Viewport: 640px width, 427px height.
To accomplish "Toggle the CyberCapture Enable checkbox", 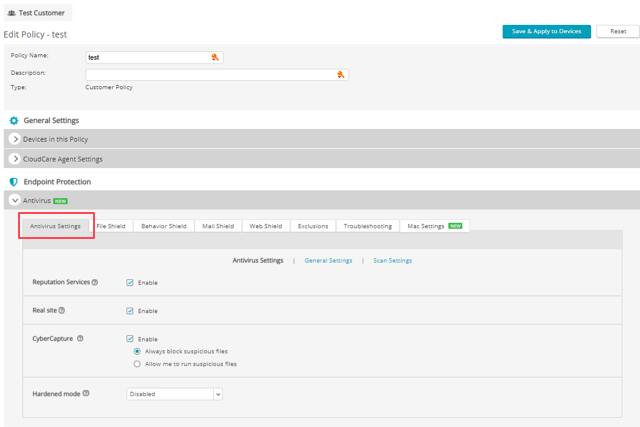I will coord(131,339).
